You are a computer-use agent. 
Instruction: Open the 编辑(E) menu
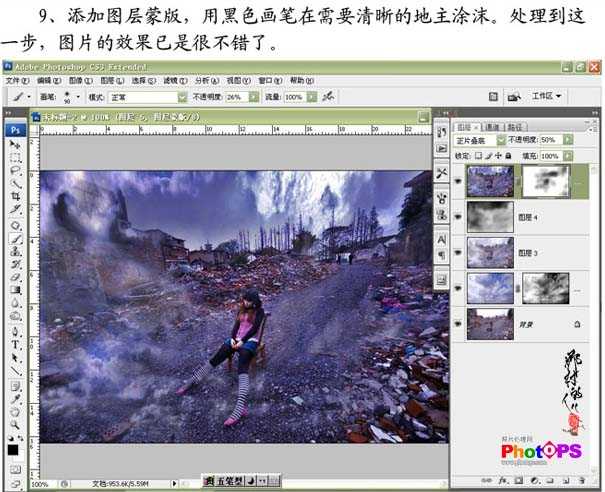coord(49,81)
